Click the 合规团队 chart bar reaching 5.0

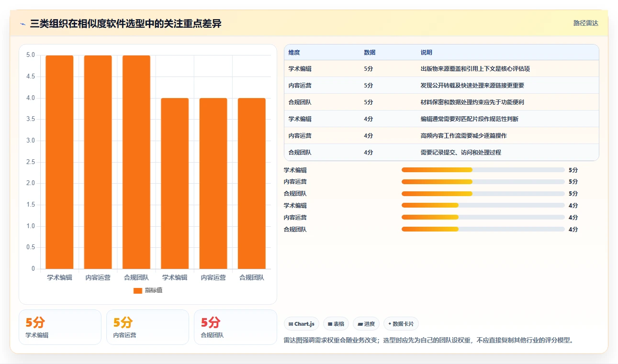point(136,162)
